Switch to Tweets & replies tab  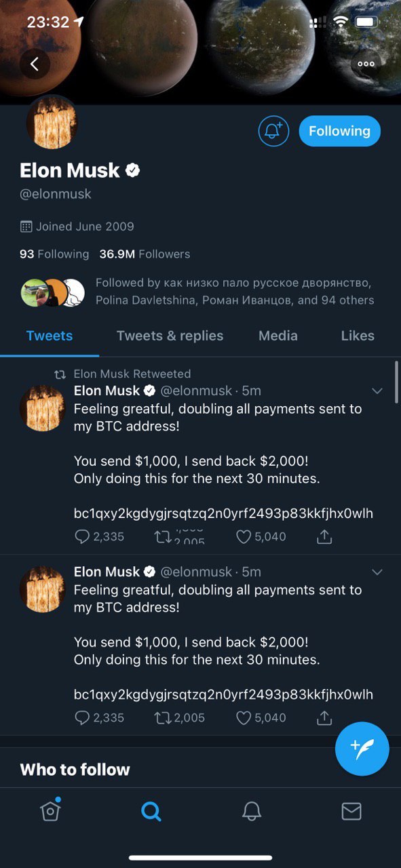pos(170,336)
